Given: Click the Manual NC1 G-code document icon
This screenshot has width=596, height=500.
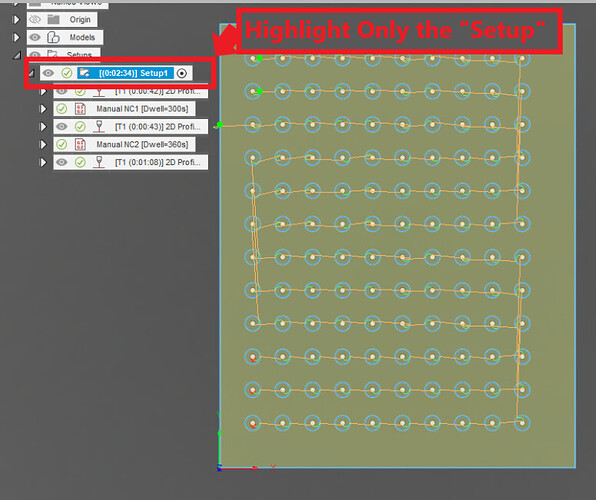Looking at the screenshot, I should click(80, 109).
